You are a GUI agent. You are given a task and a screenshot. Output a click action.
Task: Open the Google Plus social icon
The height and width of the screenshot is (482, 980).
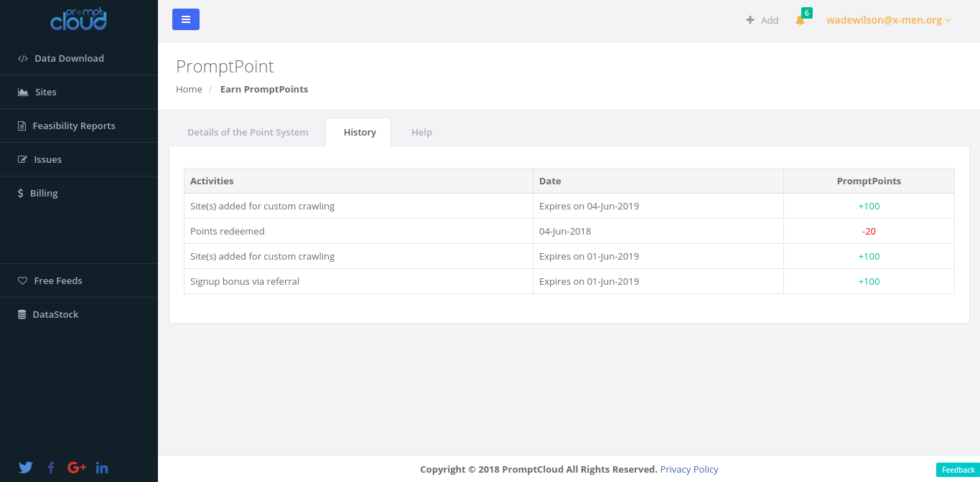click(x=77, y=468)
